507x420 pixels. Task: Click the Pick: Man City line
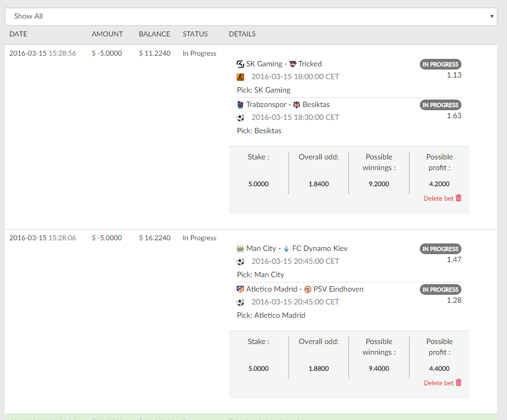click(x=260, y=274)
